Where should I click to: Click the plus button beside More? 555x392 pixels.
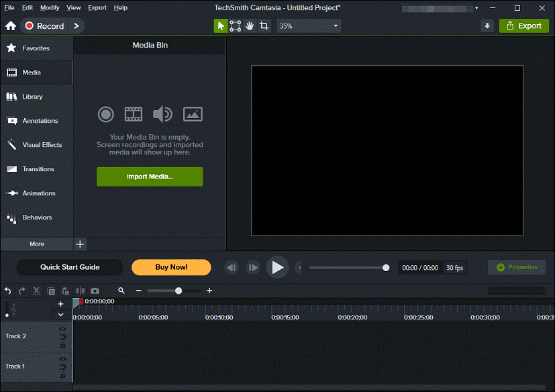point(80,244)
